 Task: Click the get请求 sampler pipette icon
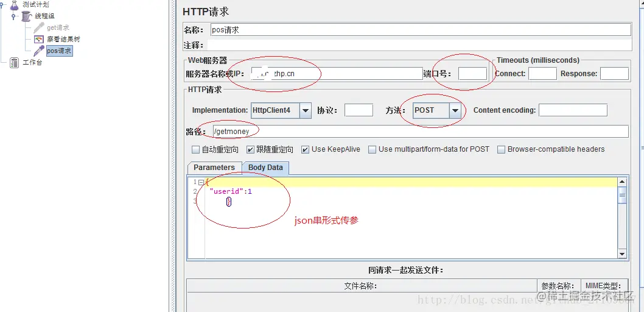click(x=39, y=27)
